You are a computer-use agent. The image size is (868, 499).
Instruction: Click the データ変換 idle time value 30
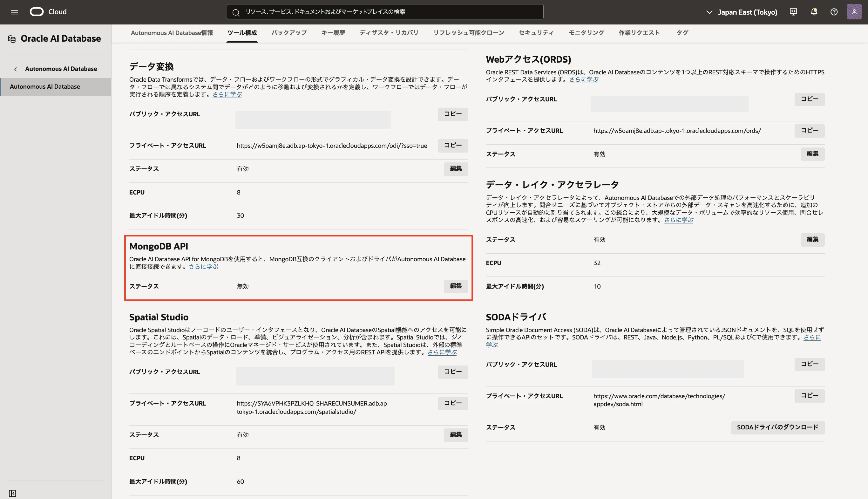coord(240,215)
